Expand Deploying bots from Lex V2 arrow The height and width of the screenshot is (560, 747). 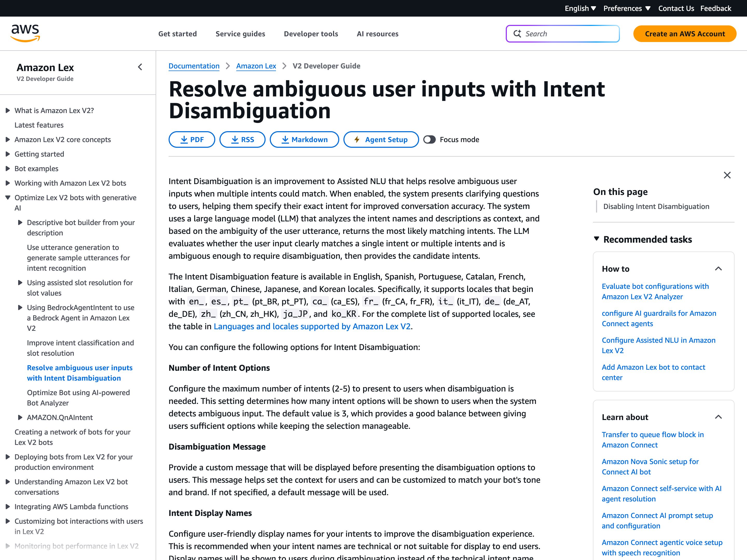coord(8,457)
